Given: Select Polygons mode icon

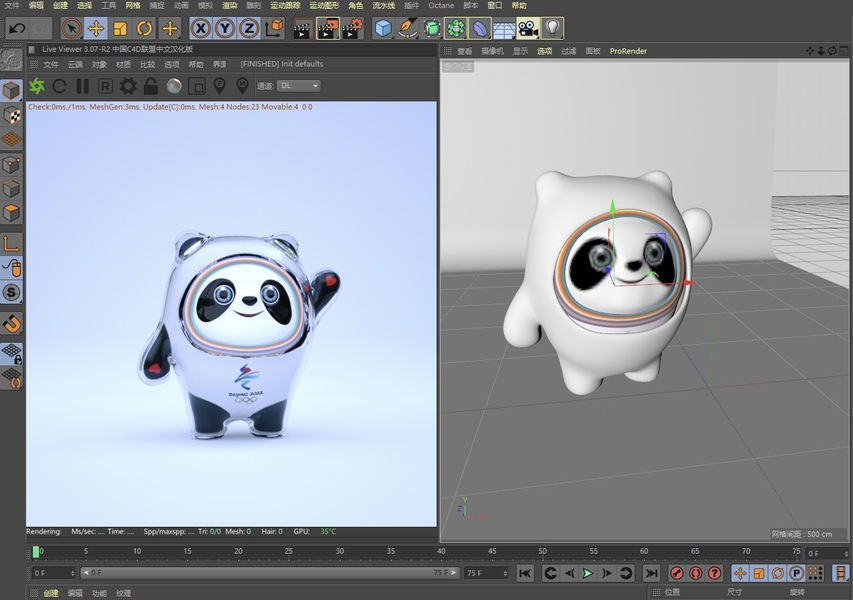Looking at the screenshot, I should 11,213.
